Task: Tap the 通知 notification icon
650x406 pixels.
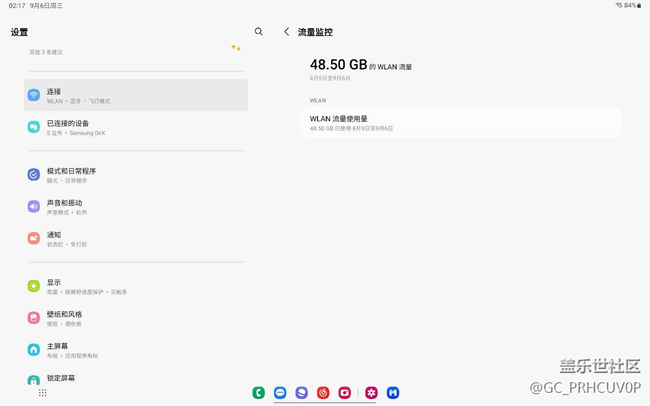Action: [x=34, y=238]
